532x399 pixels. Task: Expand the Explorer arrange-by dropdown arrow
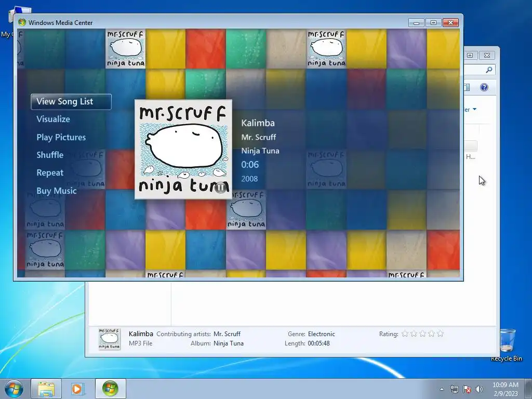475,109
